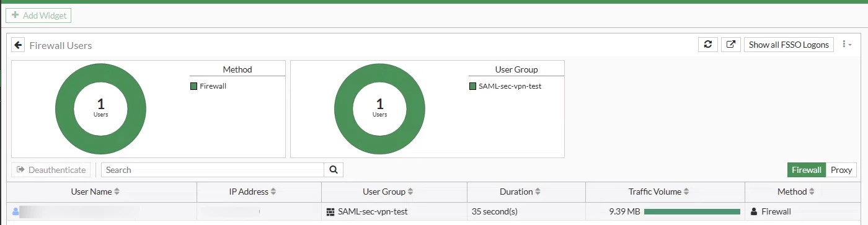868x225 pixels.
Task: Click the traffic volume progress bar
Action: [692, 212]
